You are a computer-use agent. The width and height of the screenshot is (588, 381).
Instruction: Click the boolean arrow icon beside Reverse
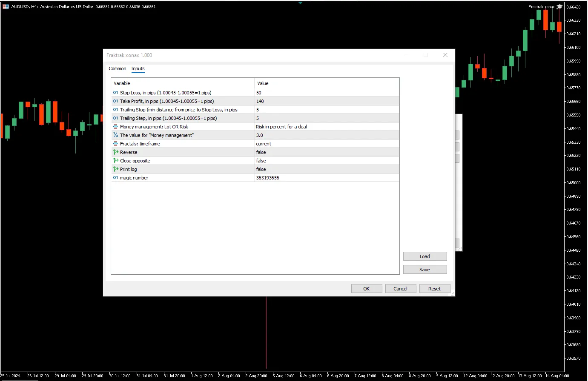115,152
